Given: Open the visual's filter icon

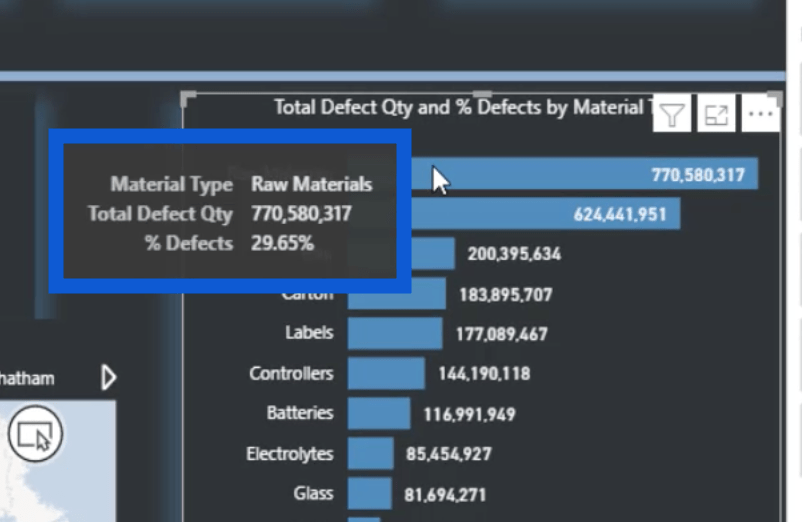Looking at the screenshot, I should (x=672, y=114).
